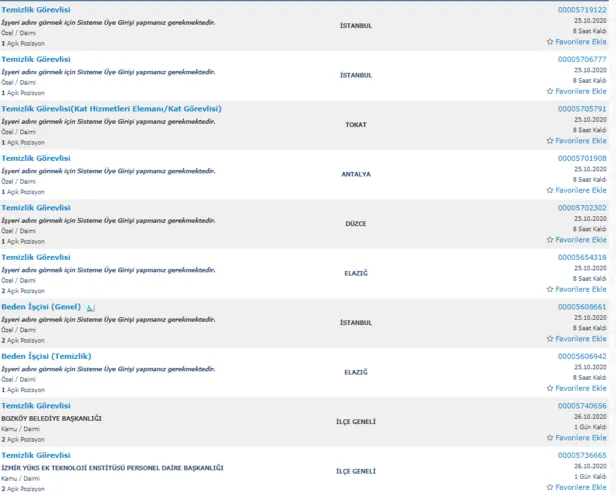Image resolution: width=616 pixels, height=495 pixels.
Task: Open job number 00005702302
Action: click(581, 208)
